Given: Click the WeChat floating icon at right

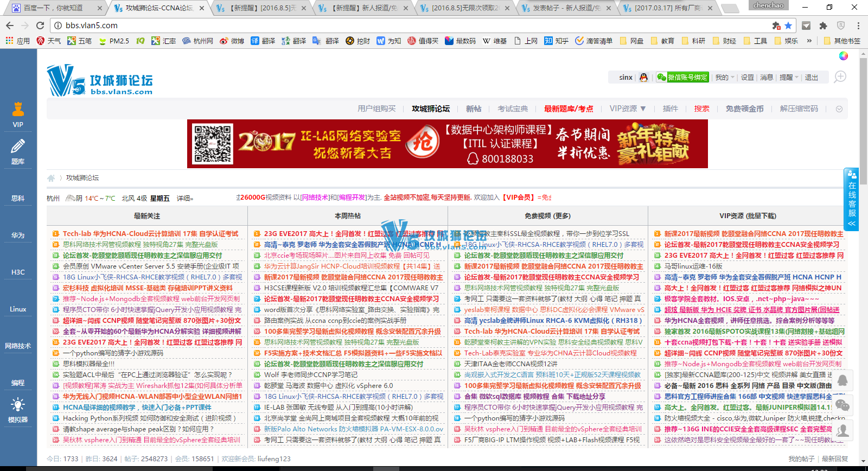Looking at the screenshot, I should [843, 405].
